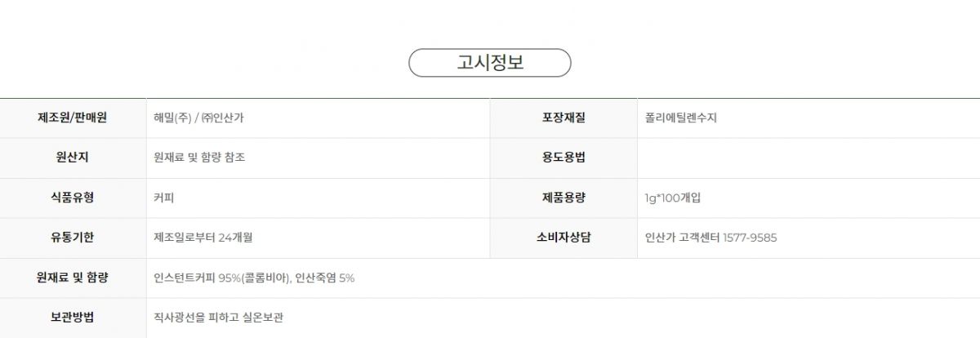Click the 제조일로부터 24개월 value
Screen dimensions: 980x338
click(203, 238)
